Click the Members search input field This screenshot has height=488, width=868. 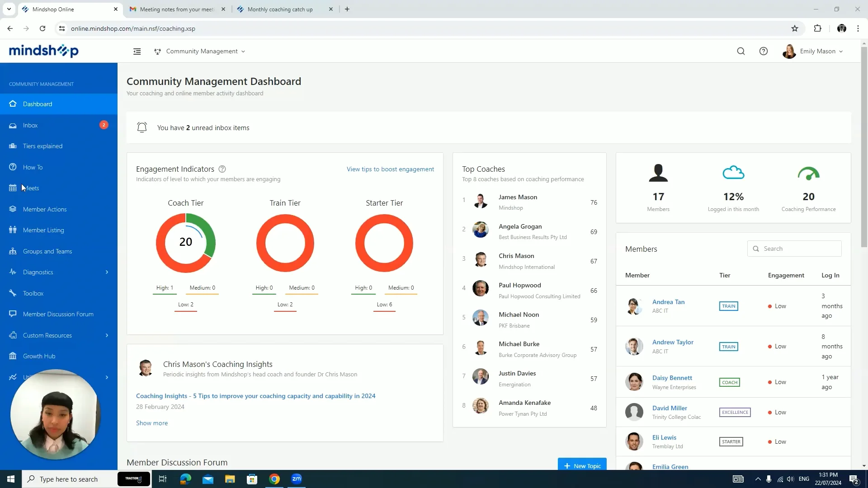pos(794,249)
